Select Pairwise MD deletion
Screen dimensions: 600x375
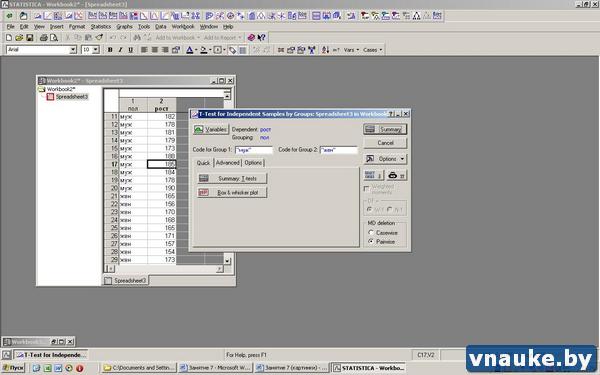click(370, 241)
